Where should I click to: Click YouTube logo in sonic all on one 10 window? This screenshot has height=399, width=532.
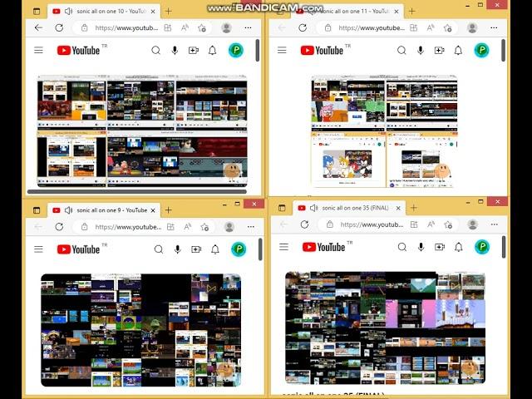click(78, 51)
